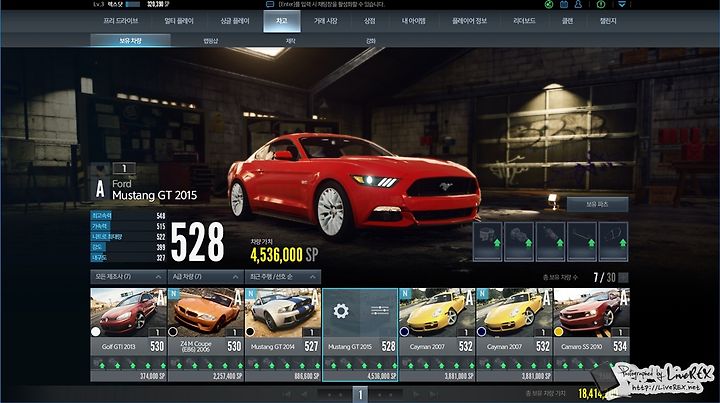Viewport: 720px width, 403px height.
Task: Click the black color swatch on Mustang GT 2014 card
Action: click(x=250, y=332)
